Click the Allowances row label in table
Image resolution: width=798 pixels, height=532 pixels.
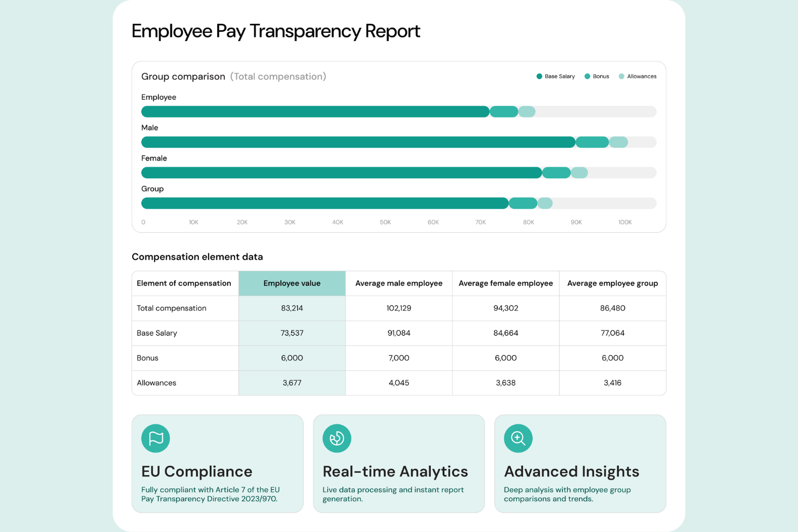click(156, 383)
